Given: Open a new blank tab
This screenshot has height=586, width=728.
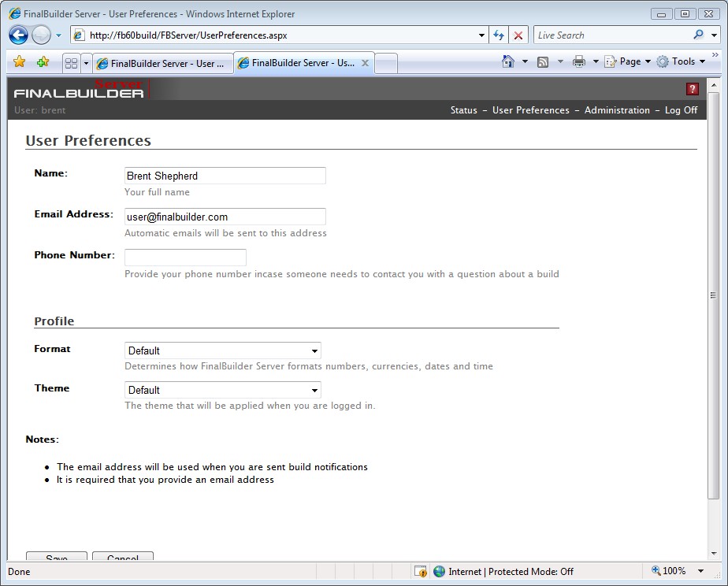Looking at the screenshot, I should (386, 64).
